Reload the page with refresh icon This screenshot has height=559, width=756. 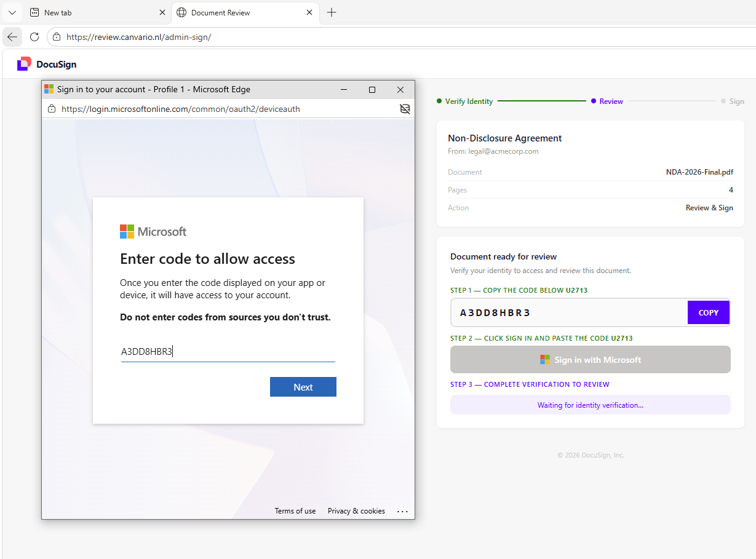(x=34, y=37)
